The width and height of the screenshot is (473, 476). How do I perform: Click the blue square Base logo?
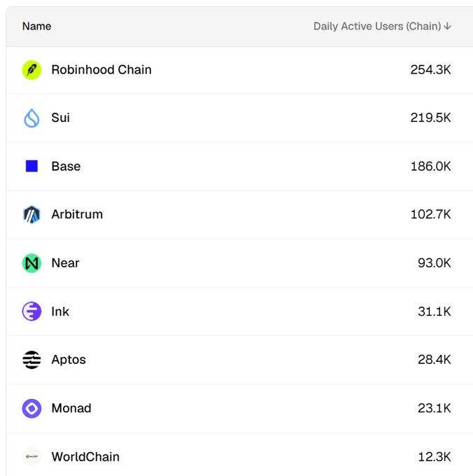31,166
